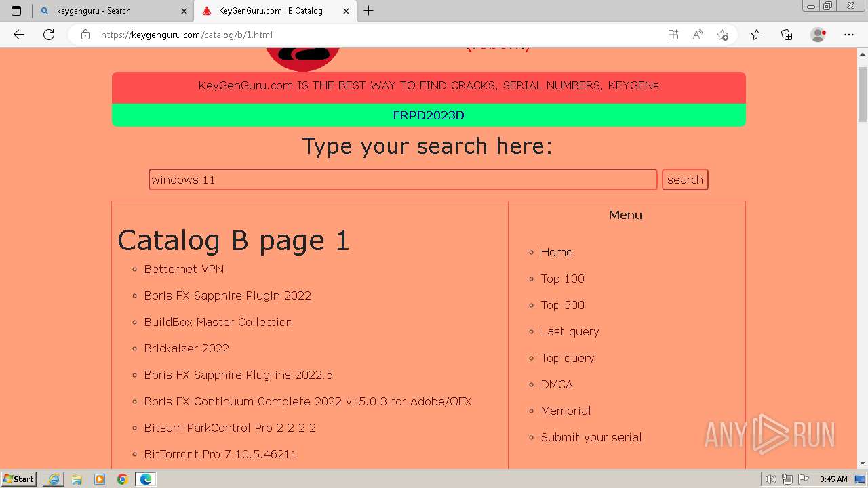
Task: Click the FRPD2023D green banner link
Action: 429,115
